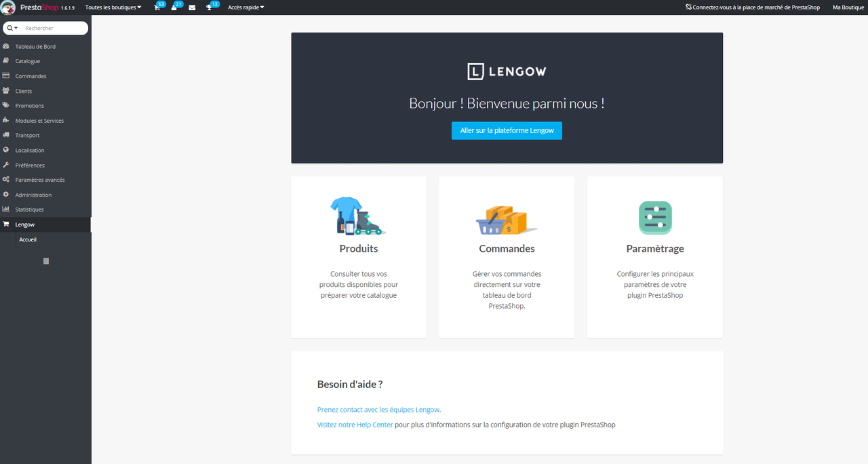The width and height of the screenshot is (868, 464).
Task: Open Catalogue in the sidebar
Action: coord(28,61)
